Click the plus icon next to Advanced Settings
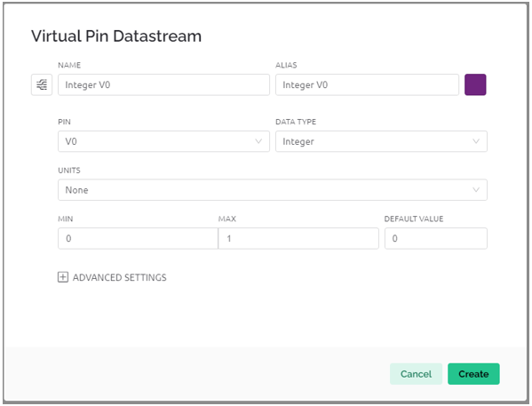 pyautogui.click(x=63, y=277)
